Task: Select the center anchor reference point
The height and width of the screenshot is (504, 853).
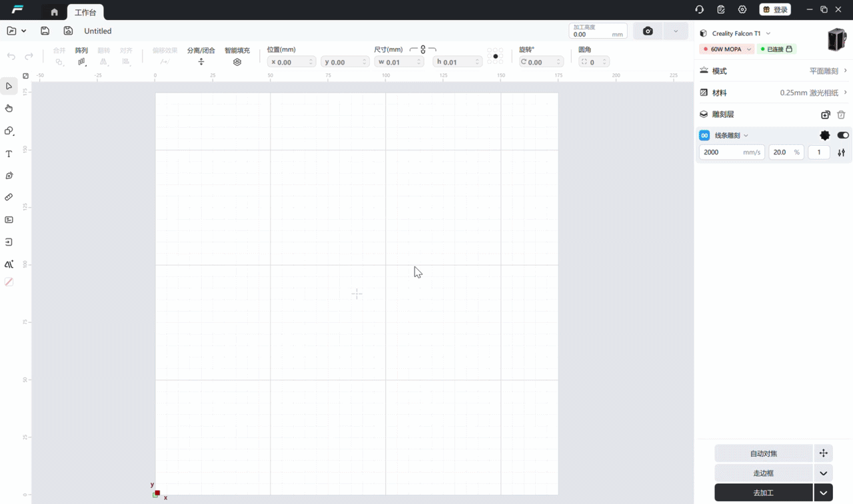Action: tap(495, 57)
